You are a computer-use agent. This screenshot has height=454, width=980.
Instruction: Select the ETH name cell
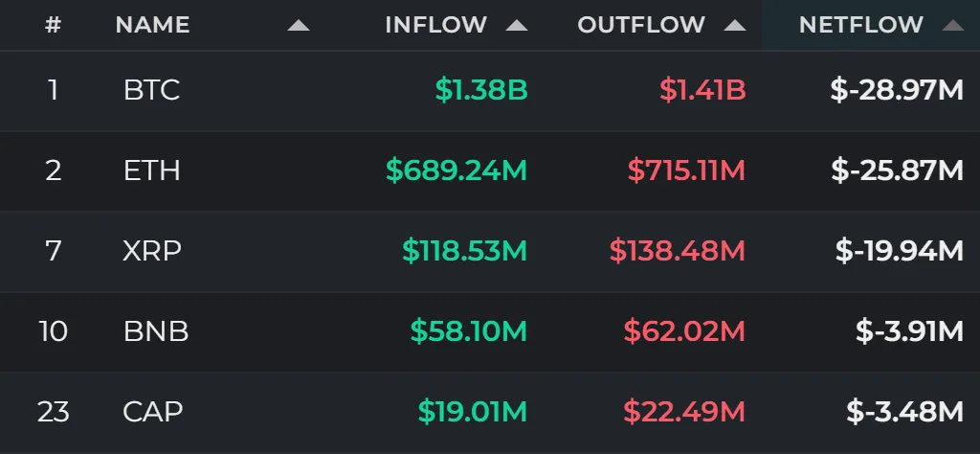pos(152,170)
